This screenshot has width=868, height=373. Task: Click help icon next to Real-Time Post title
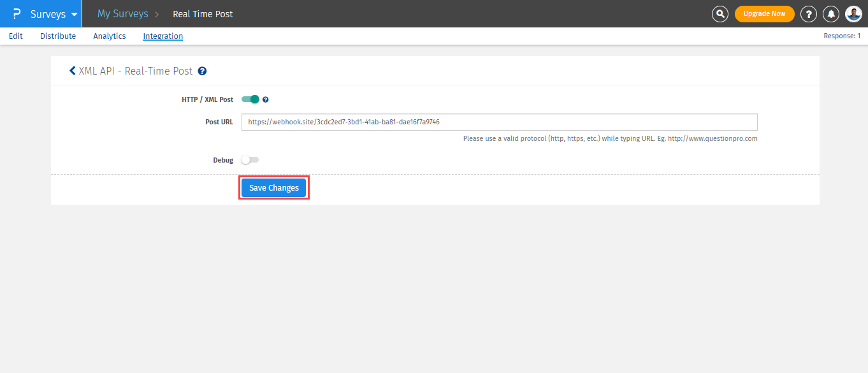point(202,71)
